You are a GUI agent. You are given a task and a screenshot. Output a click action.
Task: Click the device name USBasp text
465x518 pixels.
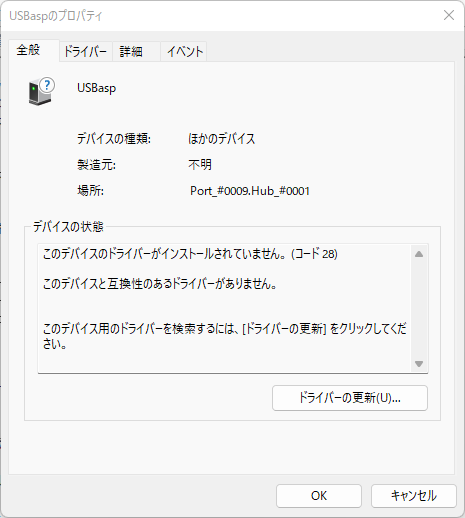[97, 88]
